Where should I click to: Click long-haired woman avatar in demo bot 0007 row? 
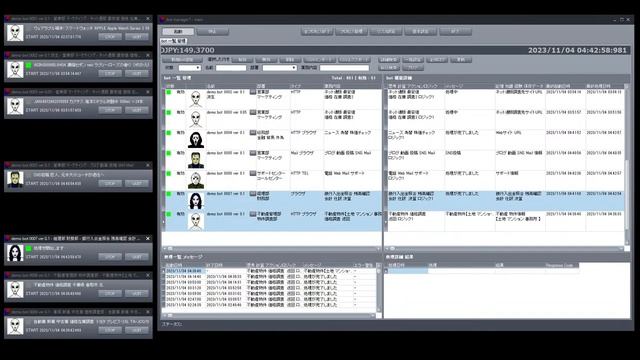(x=196, y=201)
